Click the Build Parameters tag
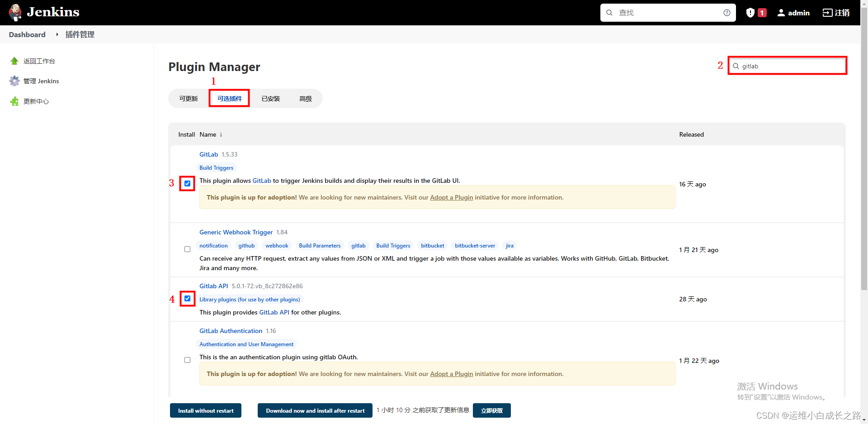868x424 pixels. tap(320, 246)
